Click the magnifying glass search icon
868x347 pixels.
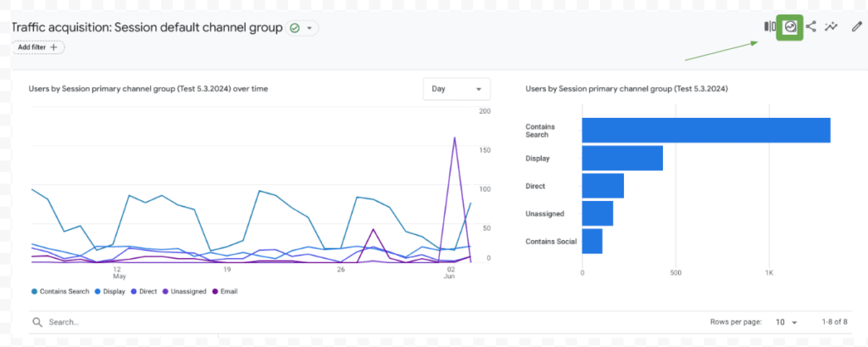click(x=37, y=322)
